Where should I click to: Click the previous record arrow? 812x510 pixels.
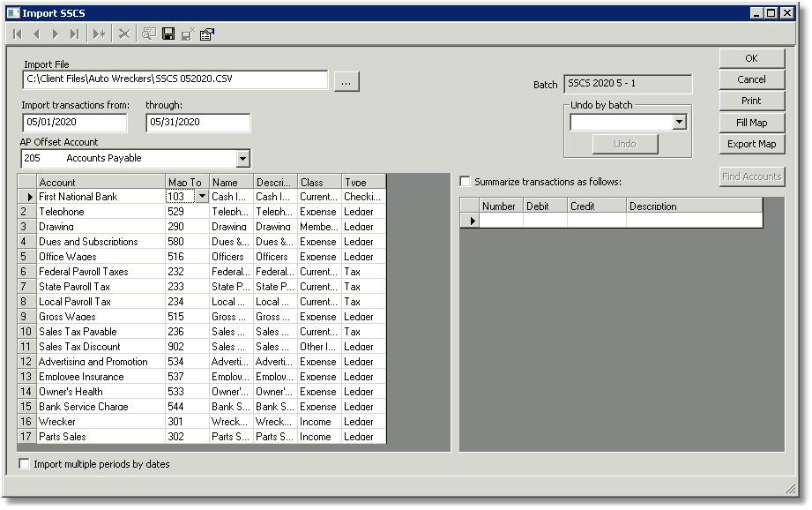(x=36, y=34)
